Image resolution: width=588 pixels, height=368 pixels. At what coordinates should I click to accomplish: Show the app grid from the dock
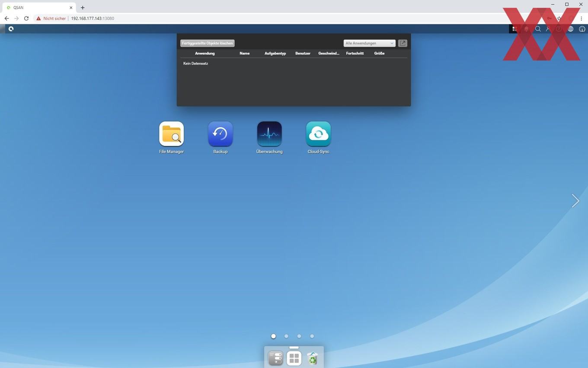(294, 358)
